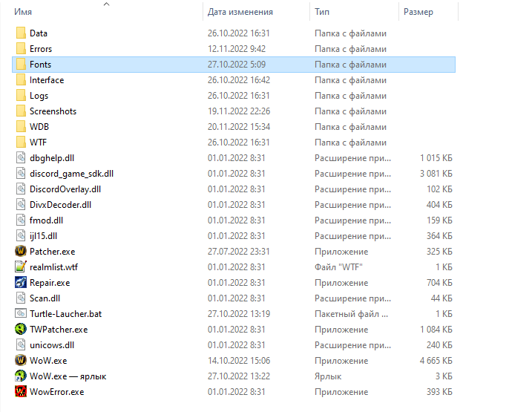Click the date 20.11.2022 15:34
Image resolution: width=532 pixels, height=412 pixels.
point(239,127)
